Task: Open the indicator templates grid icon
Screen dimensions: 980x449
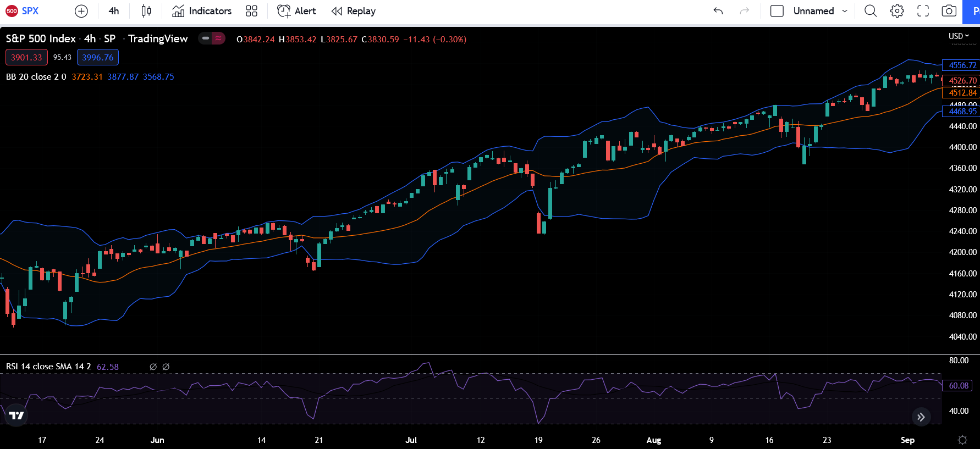Action: point(251,11)
